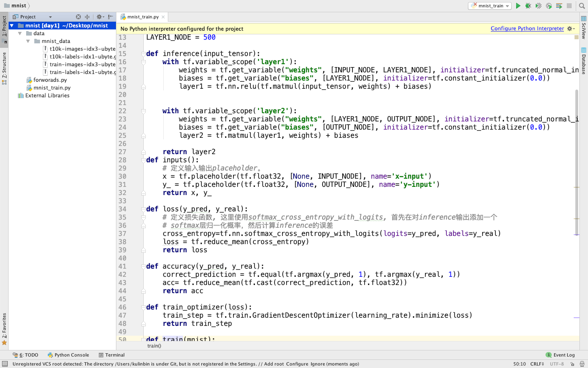The height and width of the screenshot is (368, 588).
Task: Open the Terminal tool window
Action: pos(111,355)
